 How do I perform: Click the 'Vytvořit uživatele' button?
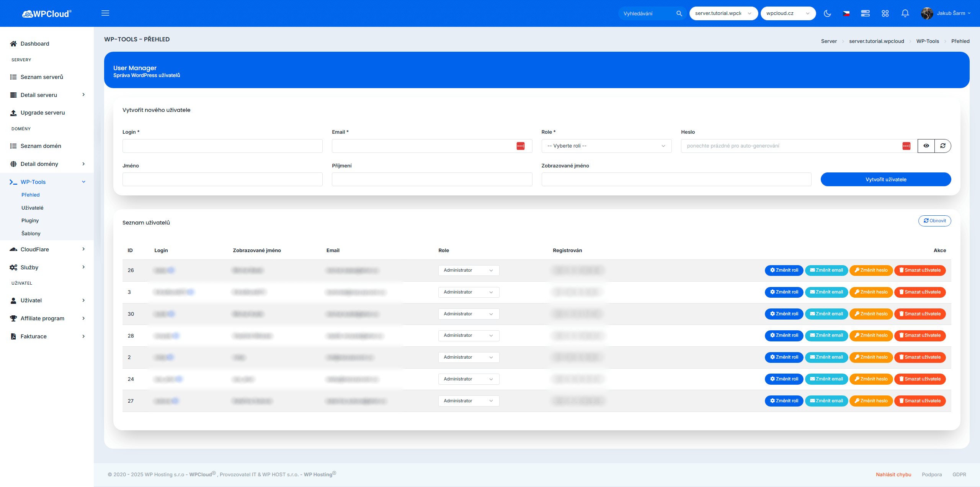885,179
